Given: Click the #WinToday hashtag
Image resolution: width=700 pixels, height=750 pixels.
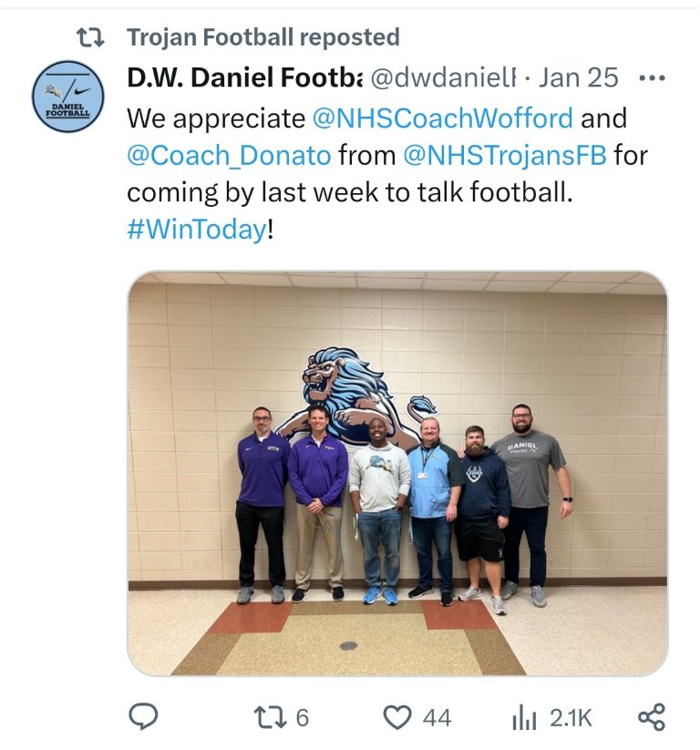Looking at the screenshot, I should 197,229.
